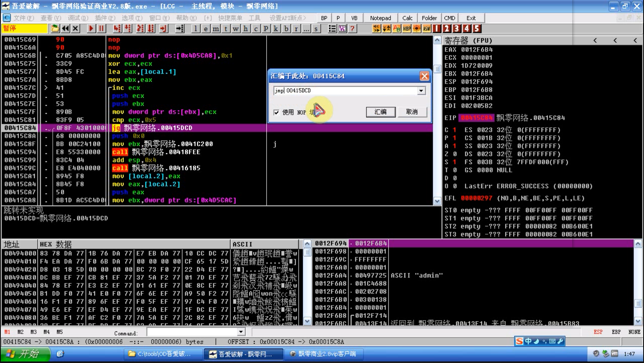Show references via the 'r' icon
This screenshot has width=644, height=363.
(x=296, y=29)
